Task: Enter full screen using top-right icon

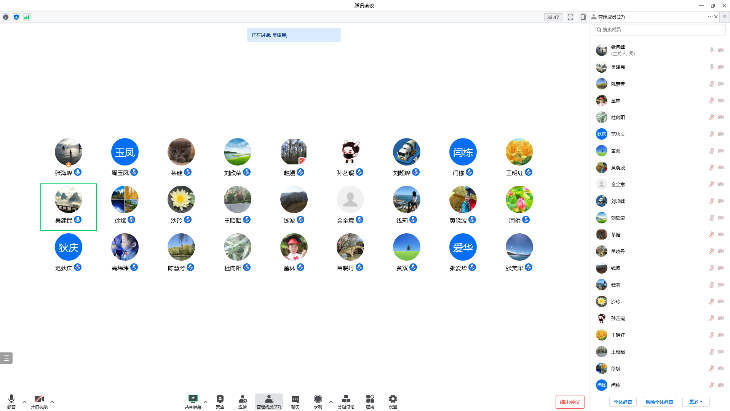Action: pos(570,17)
